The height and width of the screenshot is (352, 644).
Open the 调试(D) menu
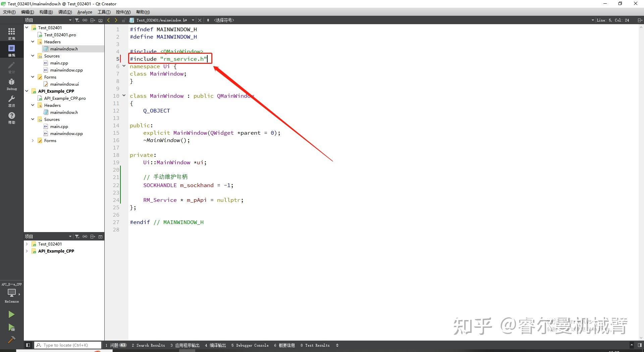point(65,12)
